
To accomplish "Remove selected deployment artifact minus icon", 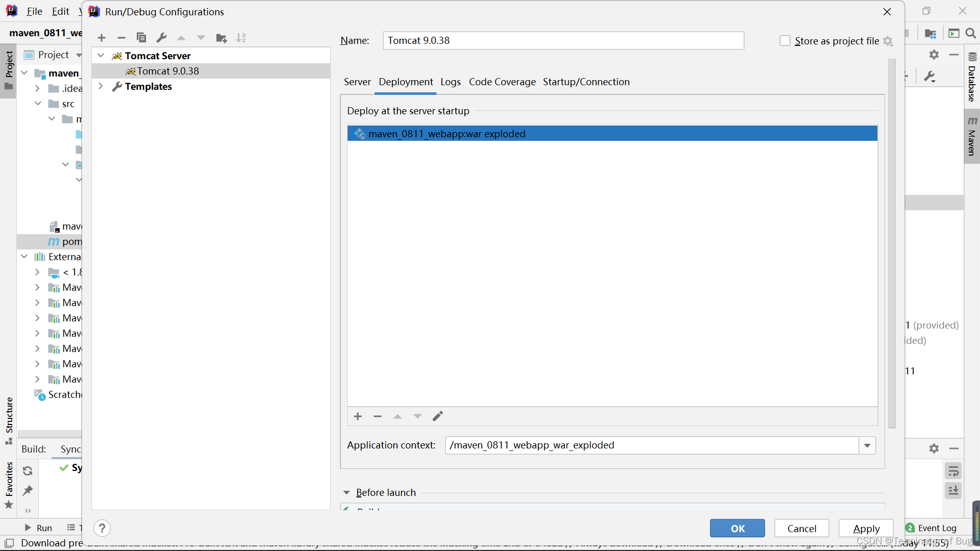I will 378,416.
